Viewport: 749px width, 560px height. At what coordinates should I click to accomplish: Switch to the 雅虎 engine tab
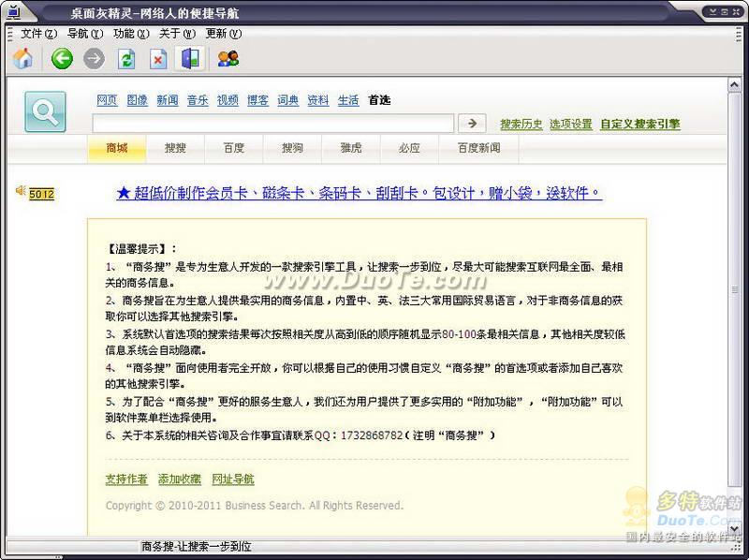[351, 148]
